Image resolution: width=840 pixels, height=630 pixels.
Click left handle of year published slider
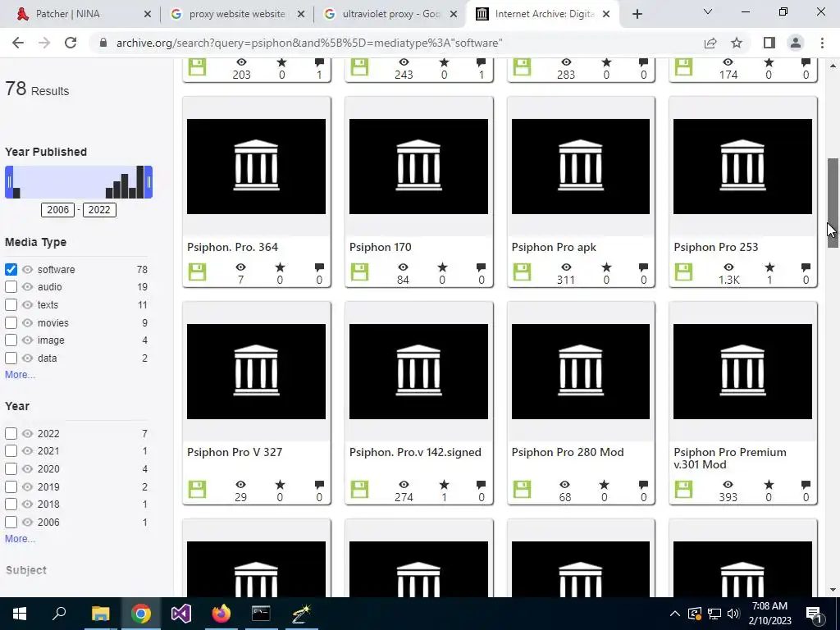(8, 182)
